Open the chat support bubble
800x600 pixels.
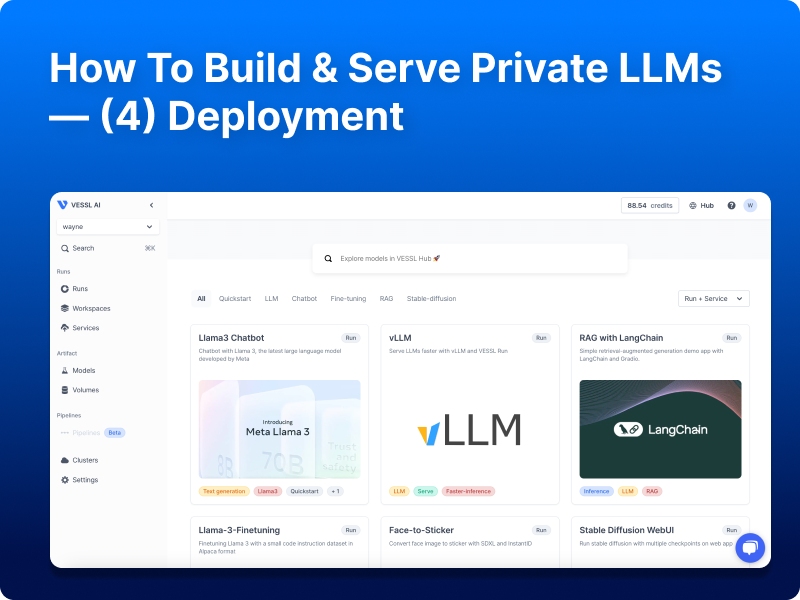pos(750,547)
